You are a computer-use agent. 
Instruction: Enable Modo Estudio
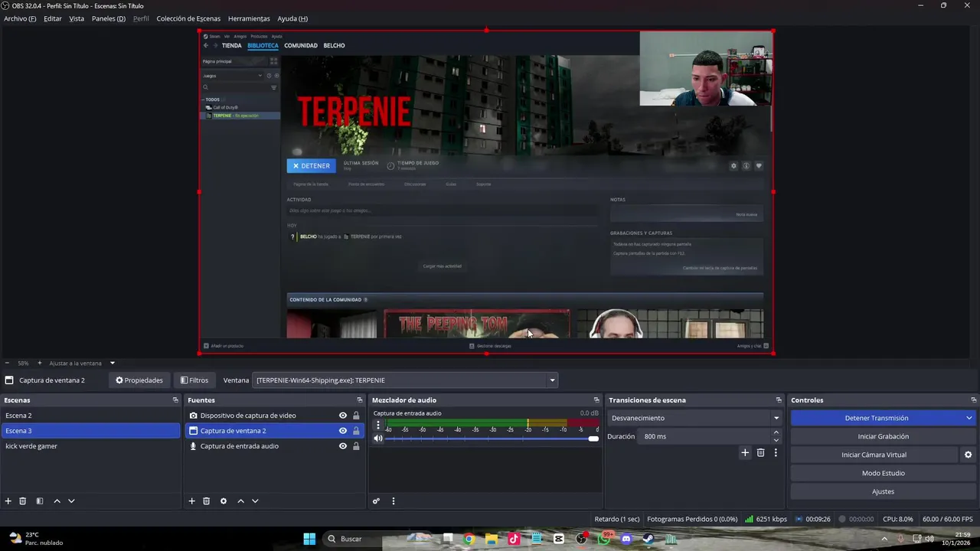[x=883, y=473]
